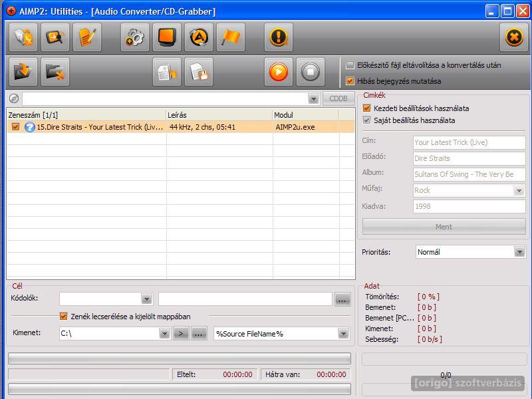The height and width of the screenshot is (399, 532).
Task: Uncheck the Dire Straits track row checkbox
Action: (15, 126)
